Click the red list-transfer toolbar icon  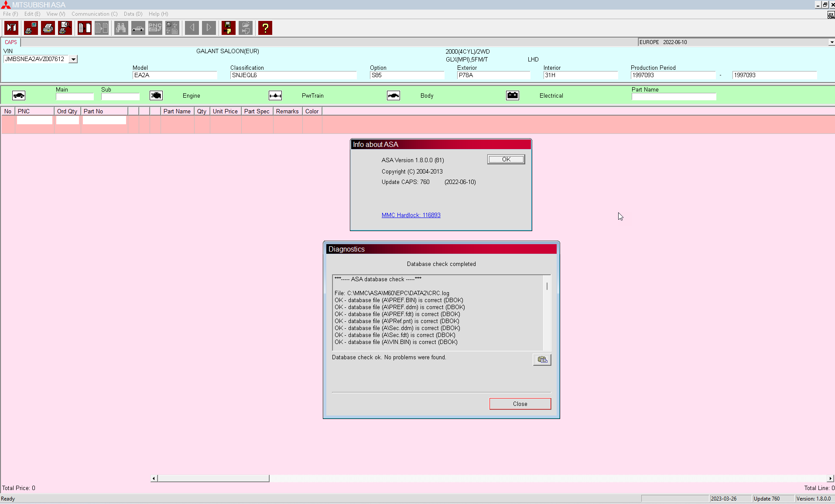85,28
